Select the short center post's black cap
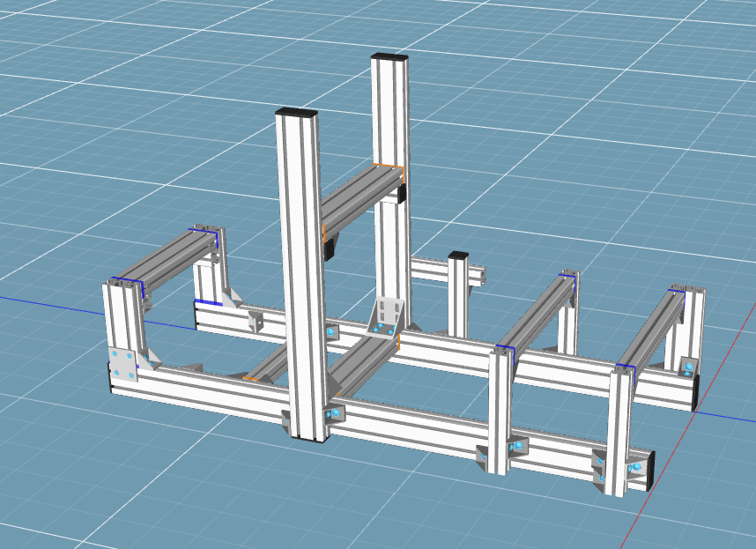Viewport: 756px width, 549px height. click(x=457, y=256)
